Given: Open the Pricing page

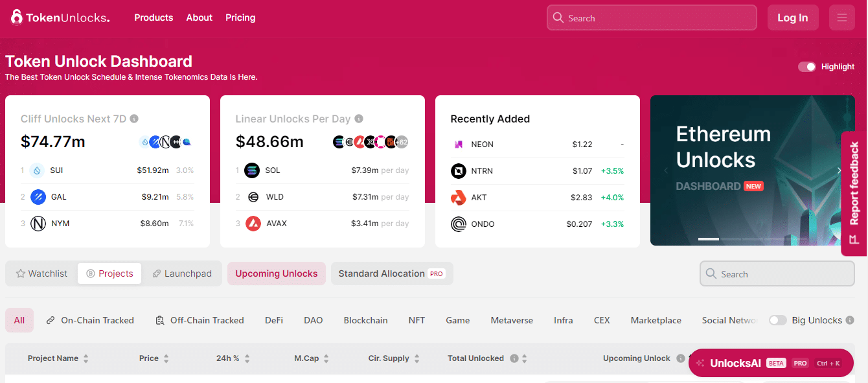Looking at the screenshot, I should (240, 17).
